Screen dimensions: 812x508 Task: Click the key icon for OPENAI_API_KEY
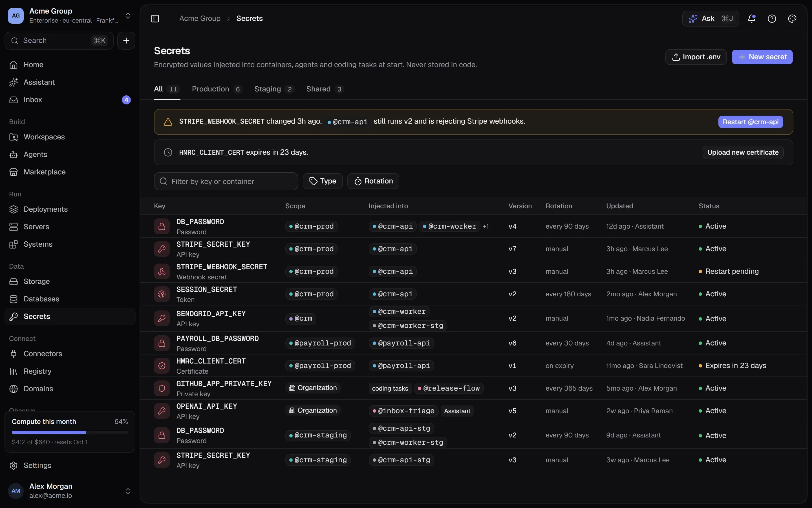tap(162, 411)
